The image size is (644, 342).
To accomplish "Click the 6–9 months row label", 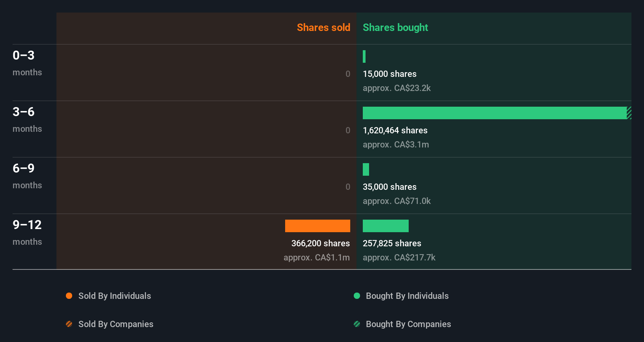I will click(x=27, y=176).
